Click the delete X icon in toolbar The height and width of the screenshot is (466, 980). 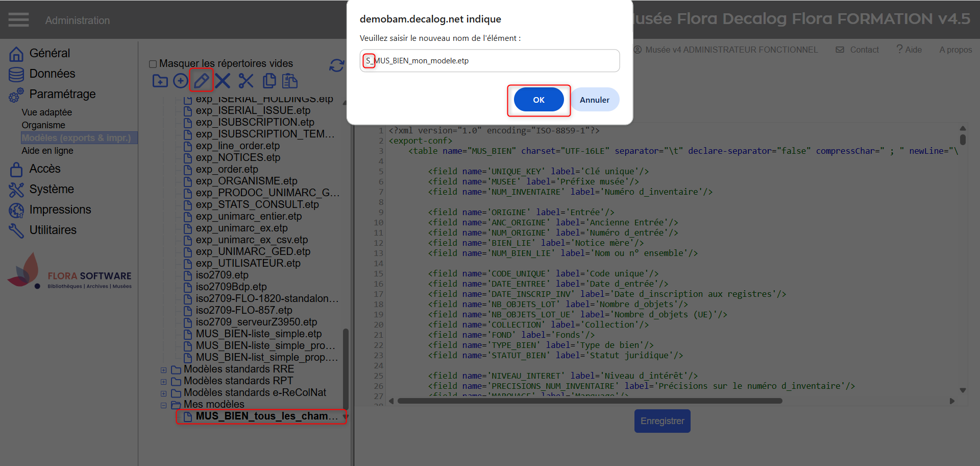tap(223, 81)
